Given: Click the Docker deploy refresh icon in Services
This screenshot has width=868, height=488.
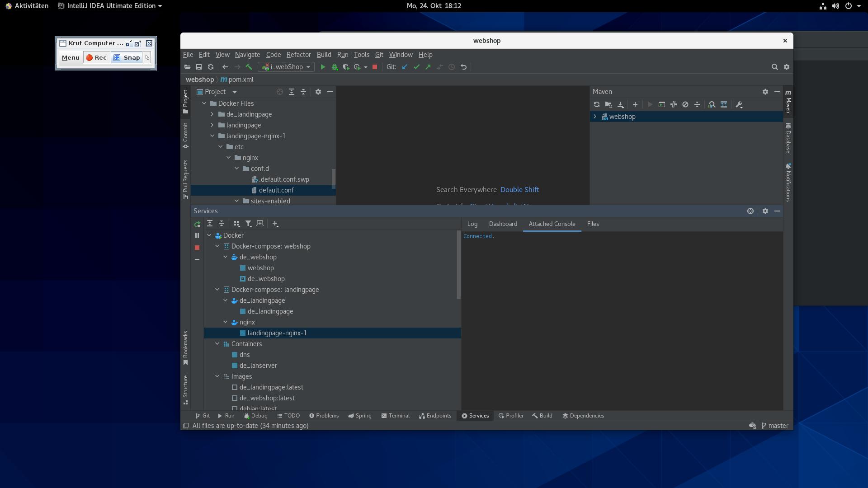Looking at the screenshot, I should [197, 224].
